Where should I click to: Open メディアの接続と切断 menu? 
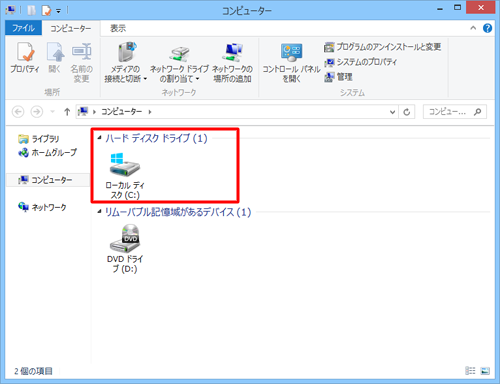(x=126, y=62)
